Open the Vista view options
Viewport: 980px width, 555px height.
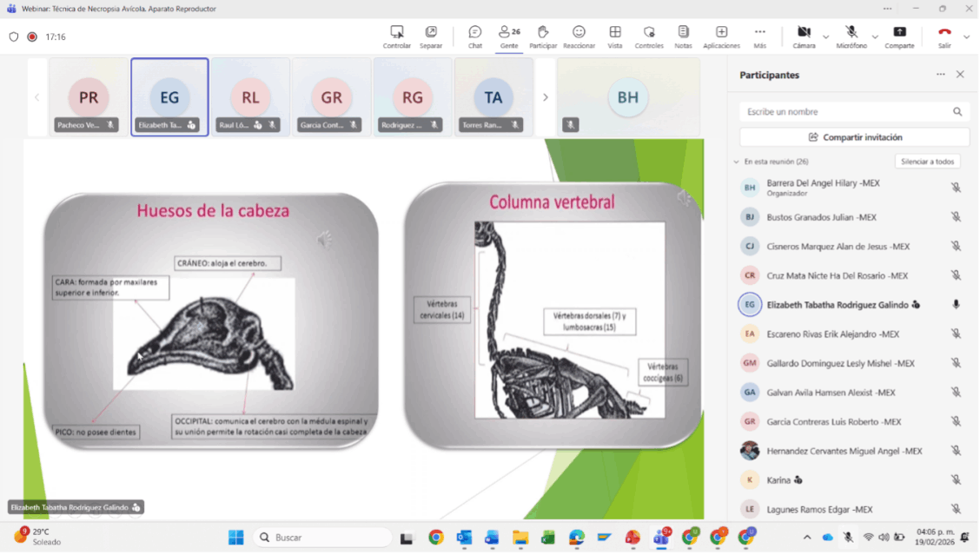615,33
